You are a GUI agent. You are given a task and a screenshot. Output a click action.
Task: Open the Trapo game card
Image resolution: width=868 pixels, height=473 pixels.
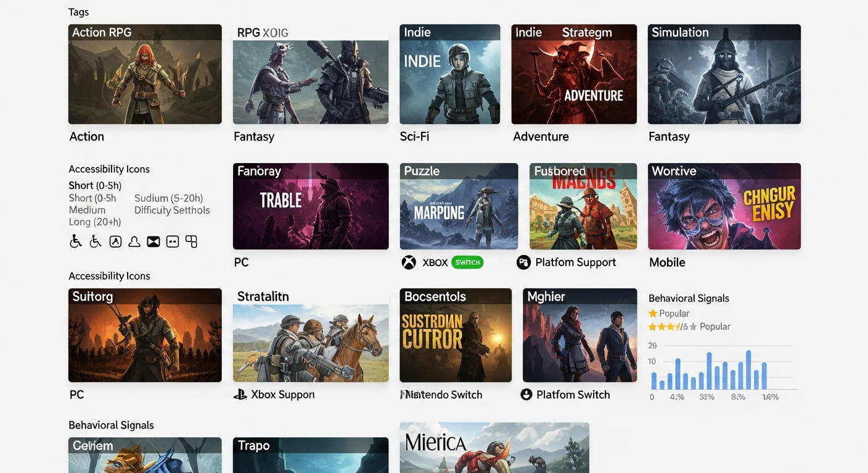point(311,455)
